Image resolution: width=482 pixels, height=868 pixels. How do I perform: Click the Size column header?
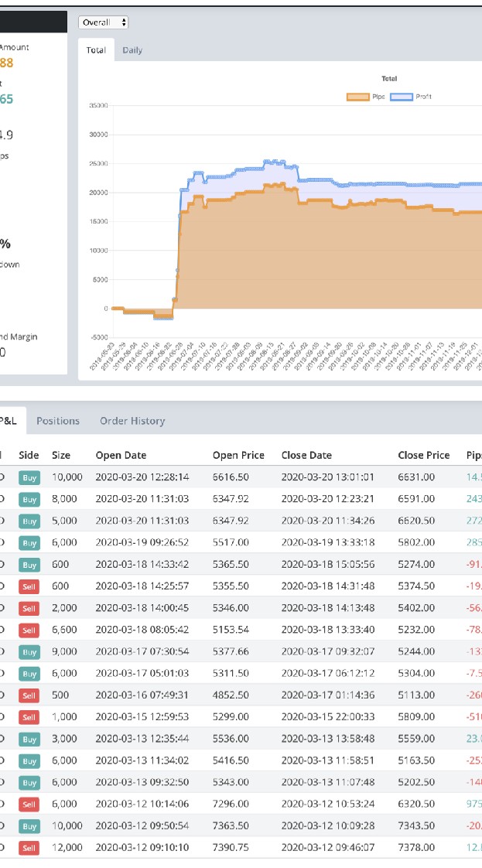pos(61,455)
